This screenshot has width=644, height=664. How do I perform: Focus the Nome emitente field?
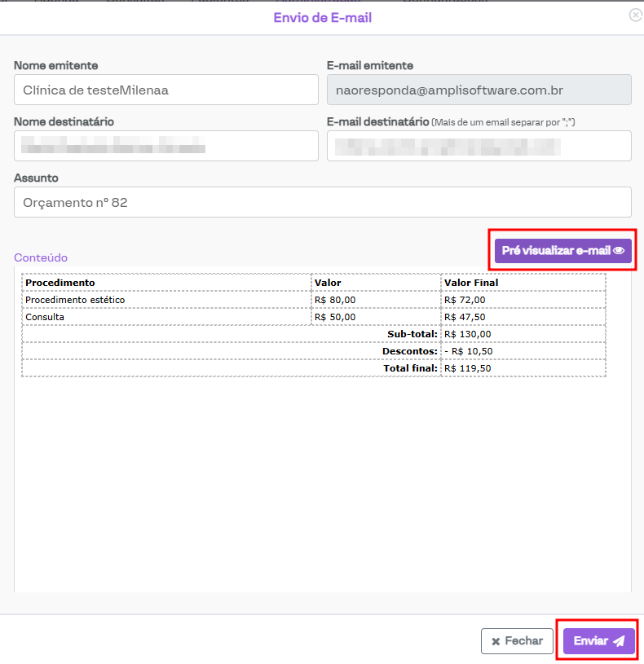point(165,90)
